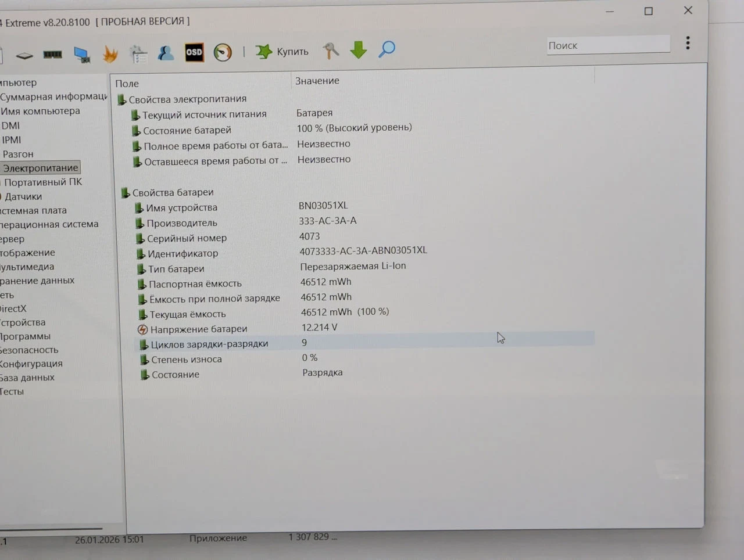The width and height of the screenshot is (744, 560).
Task: Open the DMI tree entry
Action: 10,125
